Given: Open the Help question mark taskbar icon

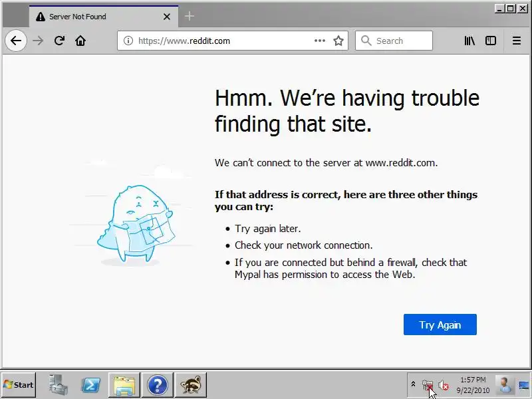Looking at the screenshot, I should (x=158, y=385).
